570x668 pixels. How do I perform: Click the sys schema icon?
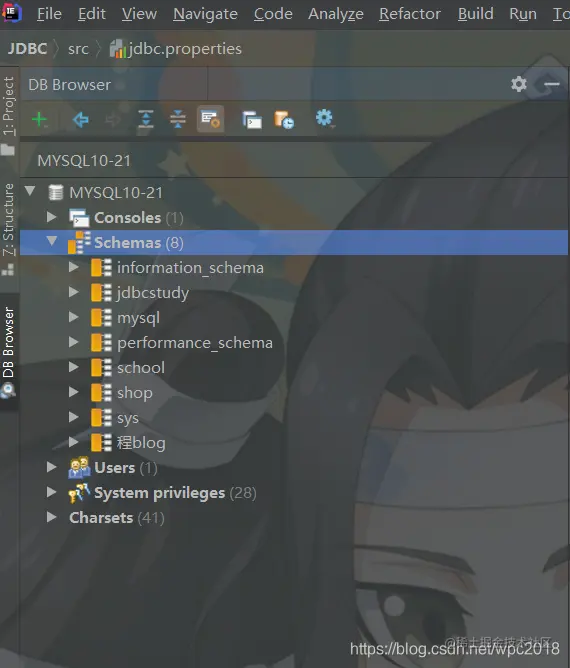101,418
